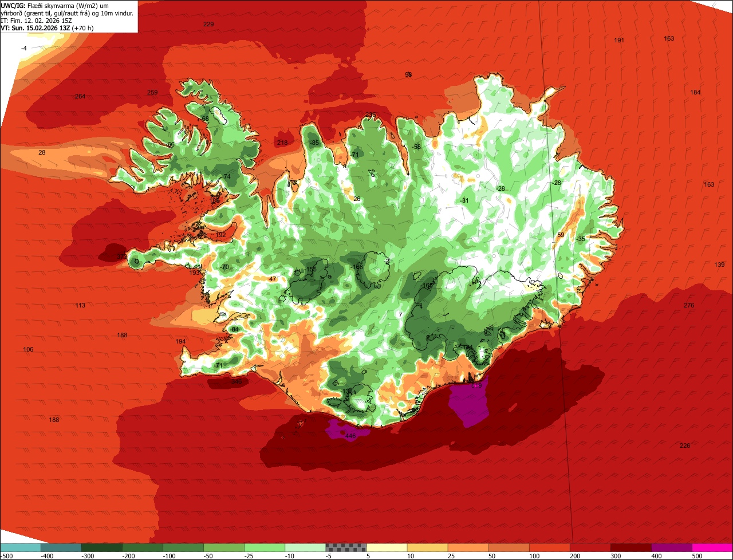
Task: Click the legend swatch between 50 and 100
Action: [x=509, y=547]
